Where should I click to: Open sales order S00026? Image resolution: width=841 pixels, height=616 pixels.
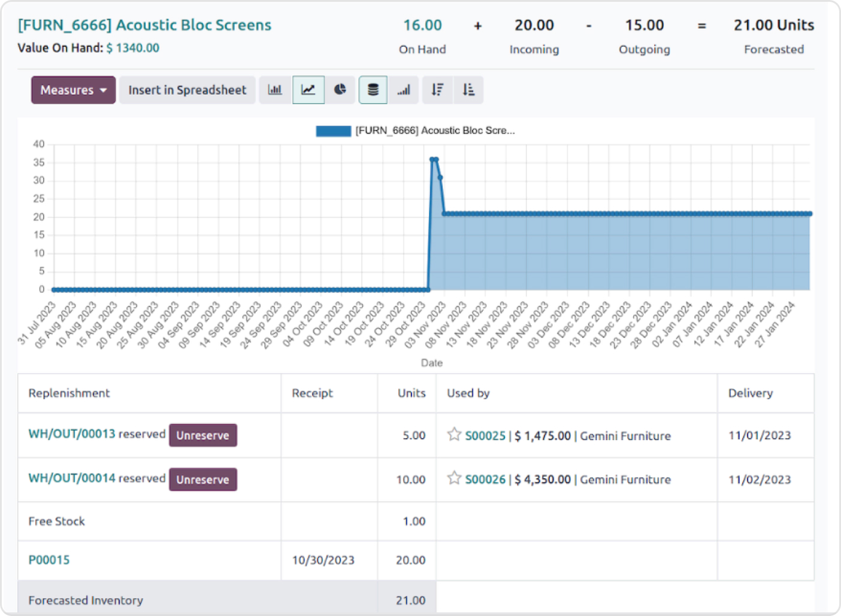coord(486,480)
